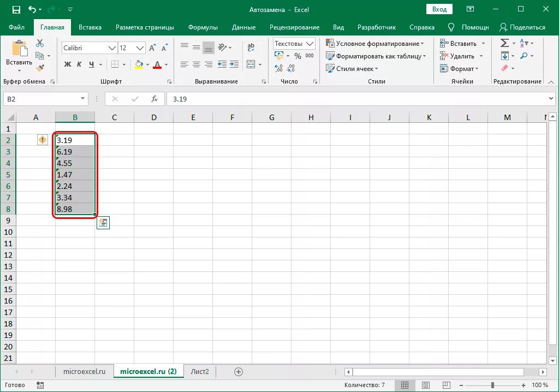The width and height of the screenshot is (559, 392).
Task: Insert function using the fx button
Action: pyautogui.click(x=154, y=99)
